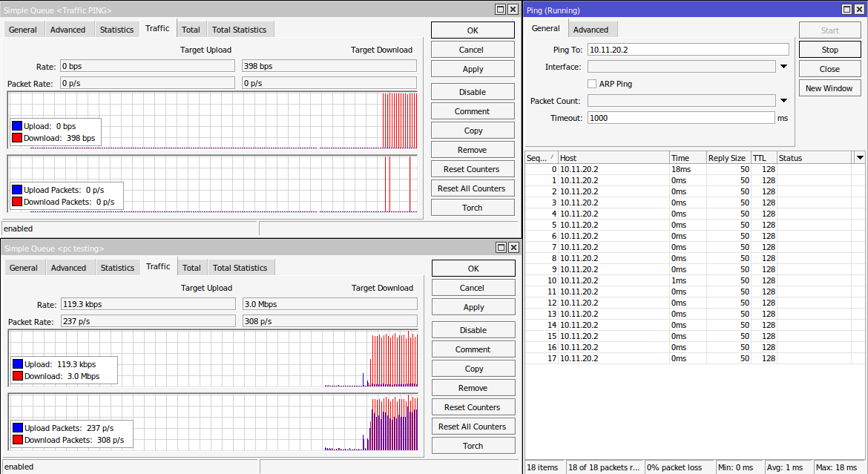Open Total Statistics tab in Traffic PING queue
This screenshot has height=474, width=868.
coord(239,30)
